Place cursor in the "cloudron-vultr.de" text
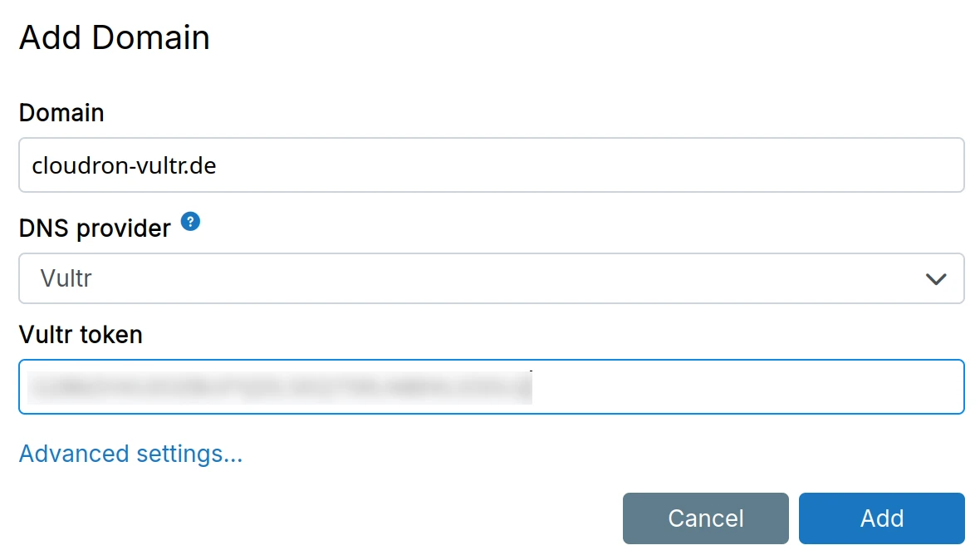The image size is (980, 560). point(124,165)
